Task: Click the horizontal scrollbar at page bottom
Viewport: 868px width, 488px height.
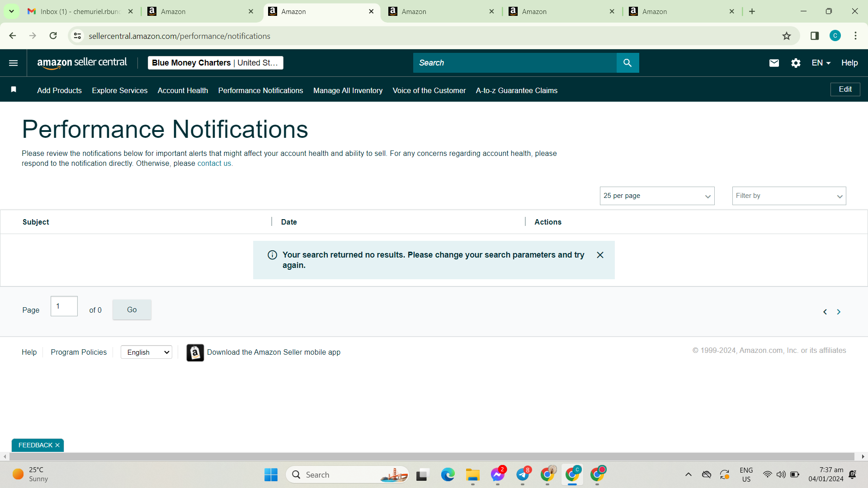Action: 432,457
